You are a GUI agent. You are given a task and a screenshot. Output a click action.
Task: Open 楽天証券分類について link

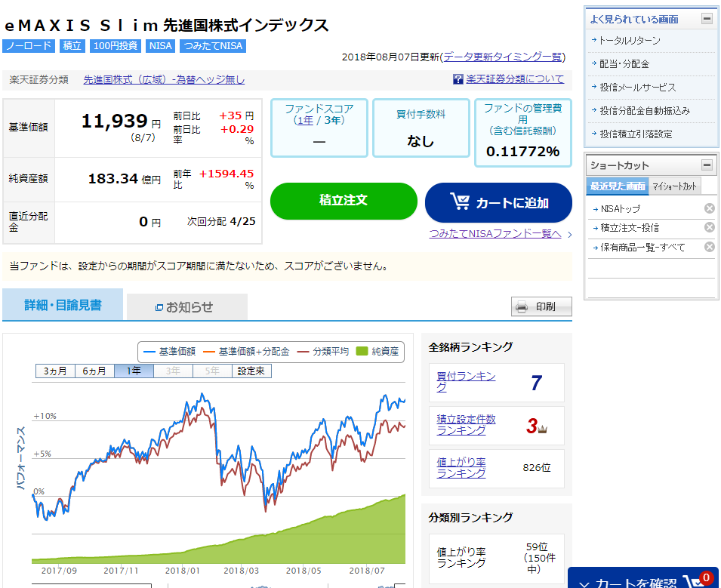pos(515,79)
